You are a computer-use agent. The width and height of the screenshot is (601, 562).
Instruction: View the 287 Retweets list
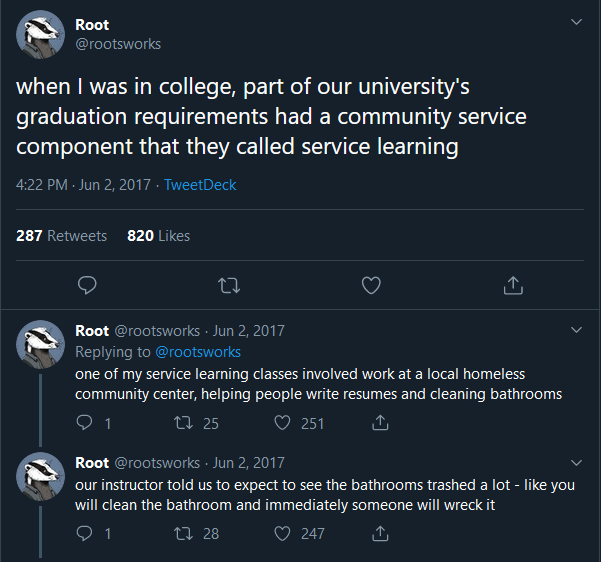click(x=61, y=236)
